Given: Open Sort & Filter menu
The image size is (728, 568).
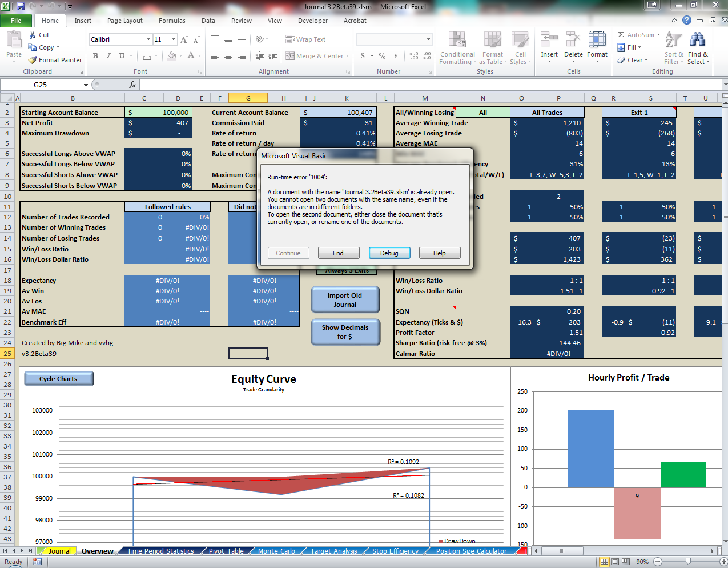Looking at the screenshot, I should point(674,49).
